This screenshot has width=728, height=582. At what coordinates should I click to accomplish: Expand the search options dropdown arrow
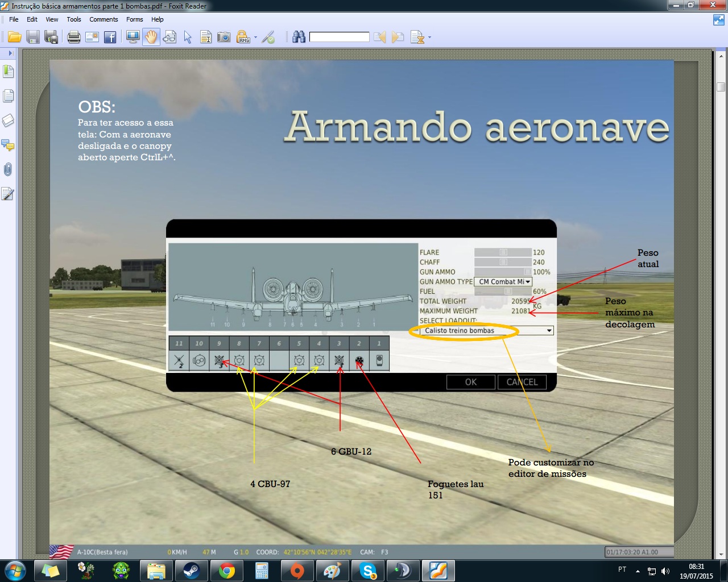click(x=429, y=38)
